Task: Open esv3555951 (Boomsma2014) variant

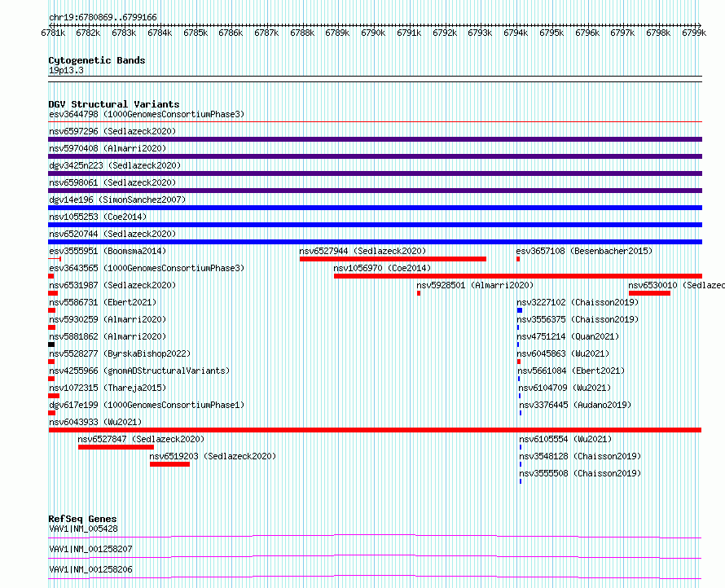Action: (x=108, y=251)
